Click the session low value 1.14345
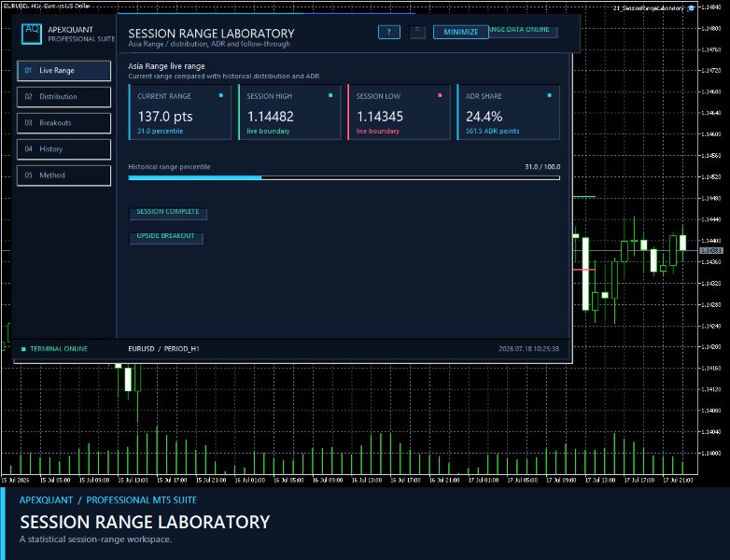The width and height of the screenshot is (730, 560). pyautogui.click(x=379, y=117)
